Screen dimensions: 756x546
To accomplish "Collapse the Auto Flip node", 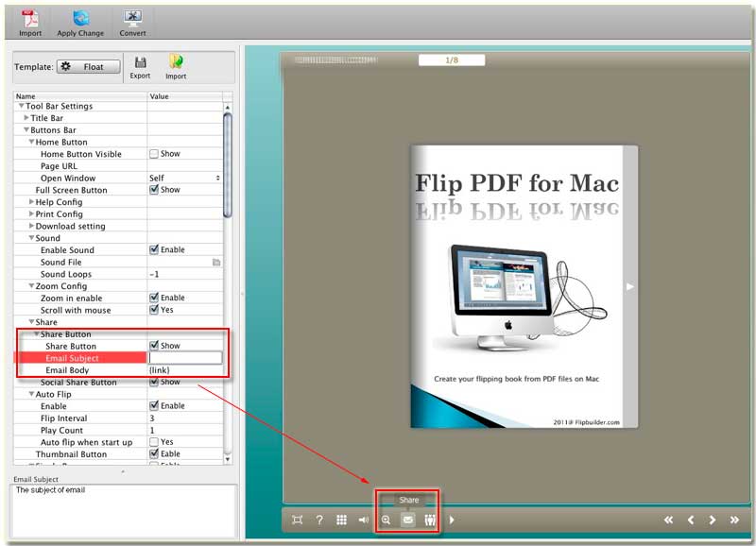I will pos(31,394).
